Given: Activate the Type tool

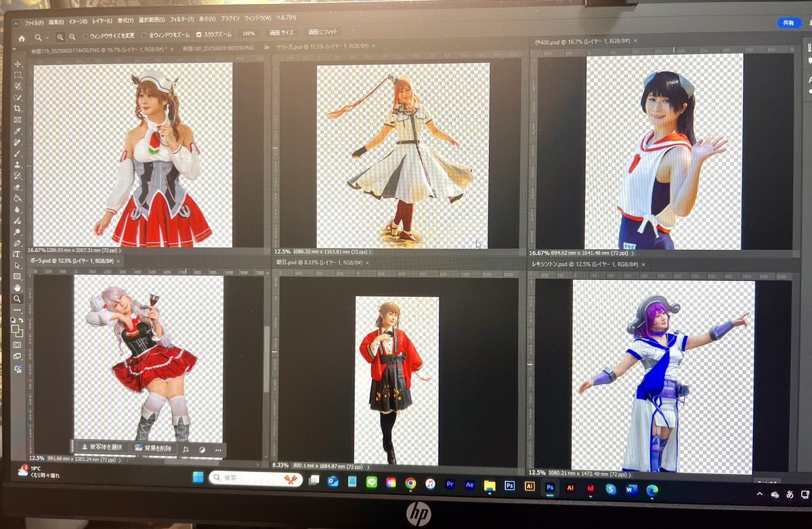Looking at the screenshot, I should point(16,255).
